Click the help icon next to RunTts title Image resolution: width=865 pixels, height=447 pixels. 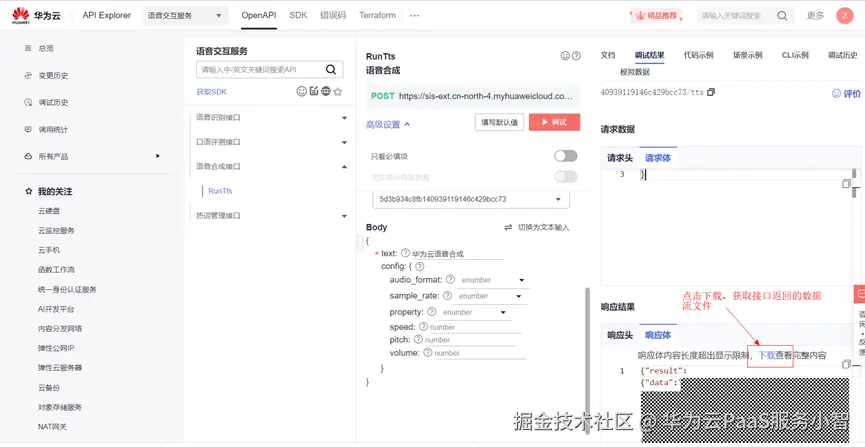pos(576,56)
